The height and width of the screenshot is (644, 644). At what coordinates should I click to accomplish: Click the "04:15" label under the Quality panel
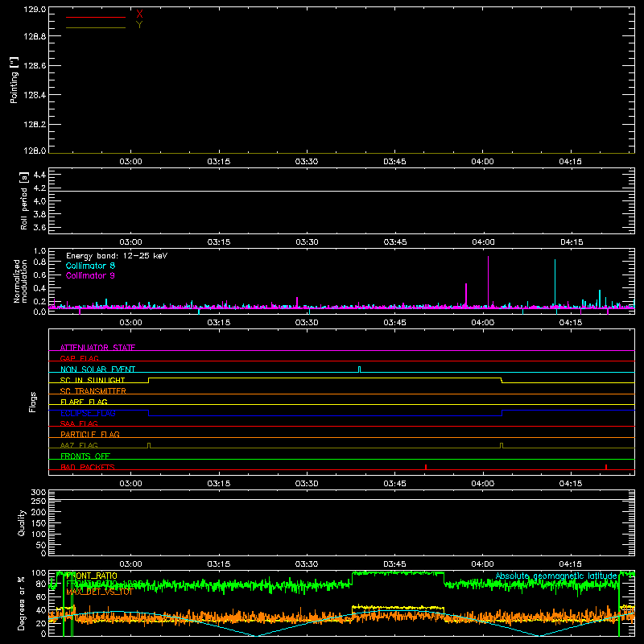pyautogui.click(x=571, y=564)
